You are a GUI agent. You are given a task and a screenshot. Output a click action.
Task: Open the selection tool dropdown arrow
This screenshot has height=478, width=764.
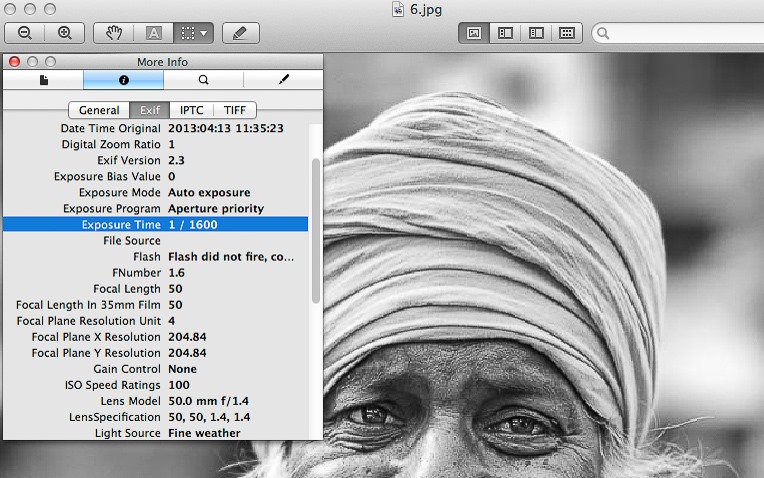click(204, 33)
